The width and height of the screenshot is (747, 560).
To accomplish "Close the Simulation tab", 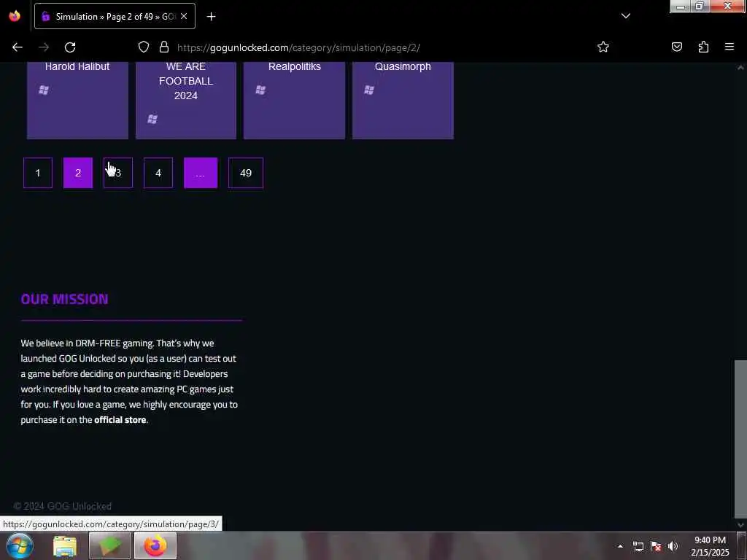I will coord(184,16).
